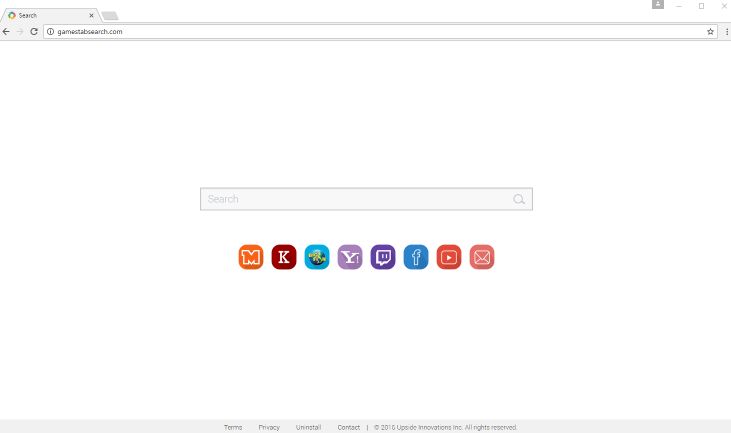Open a new tab beside the Search tab

(110, 16)
